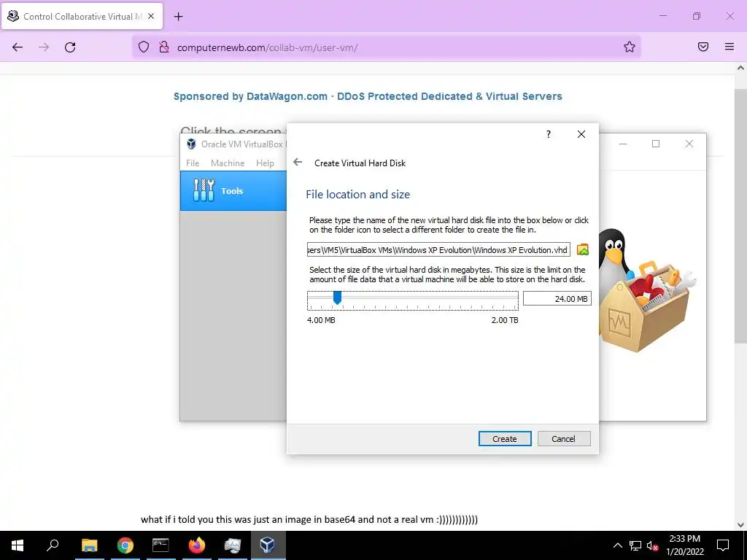Click the page scrollbar up arrow
Screen dimensions: 747x560
point(740,68)
